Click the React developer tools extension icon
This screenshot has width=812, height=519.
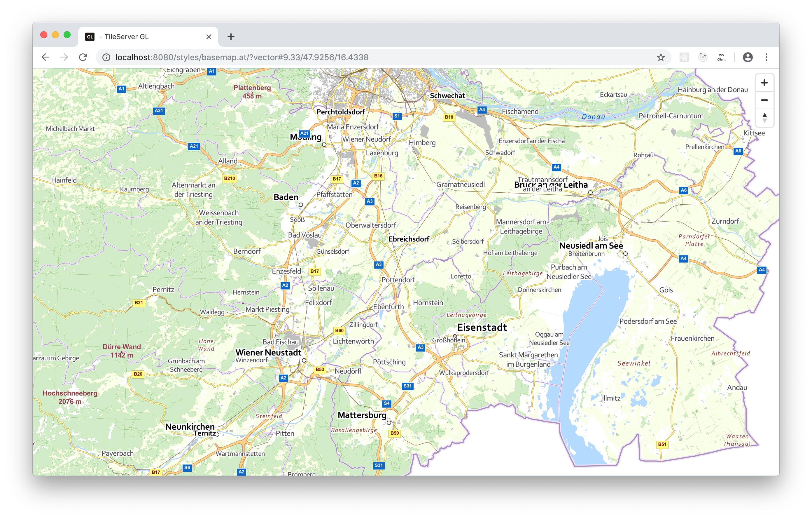coord(684,58)
